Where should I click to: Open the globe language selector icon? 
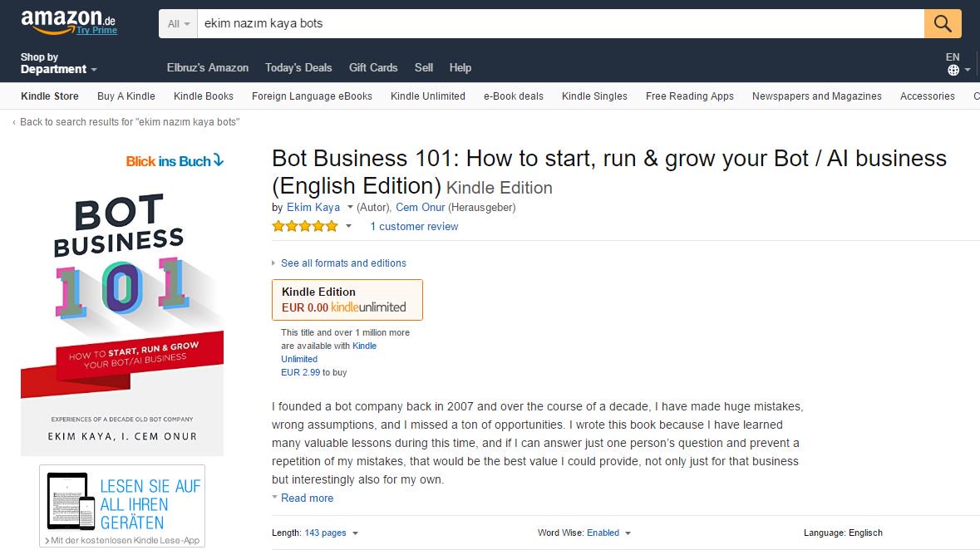[953, 70]
